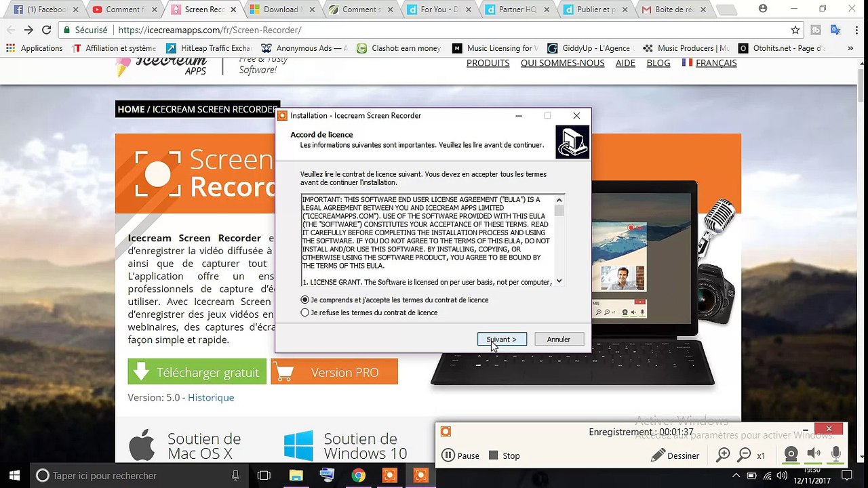This screenshot has width=868, height=488.
Task: Open the FRANÇAIS language selector
Action: pyautogui.click(x=709, y=63)
